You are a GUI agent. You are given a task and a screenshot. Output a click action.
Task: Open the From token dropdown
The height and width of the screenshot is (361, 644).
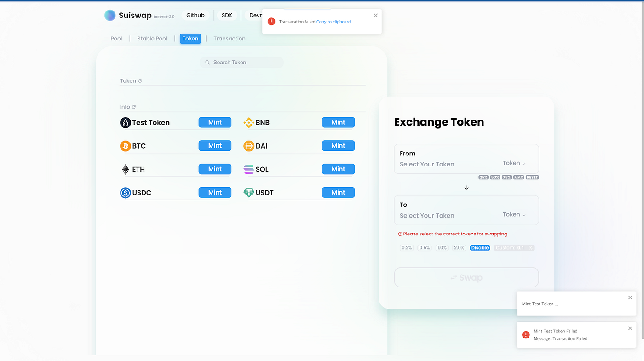pyautogui.click(x=514, y=163)
